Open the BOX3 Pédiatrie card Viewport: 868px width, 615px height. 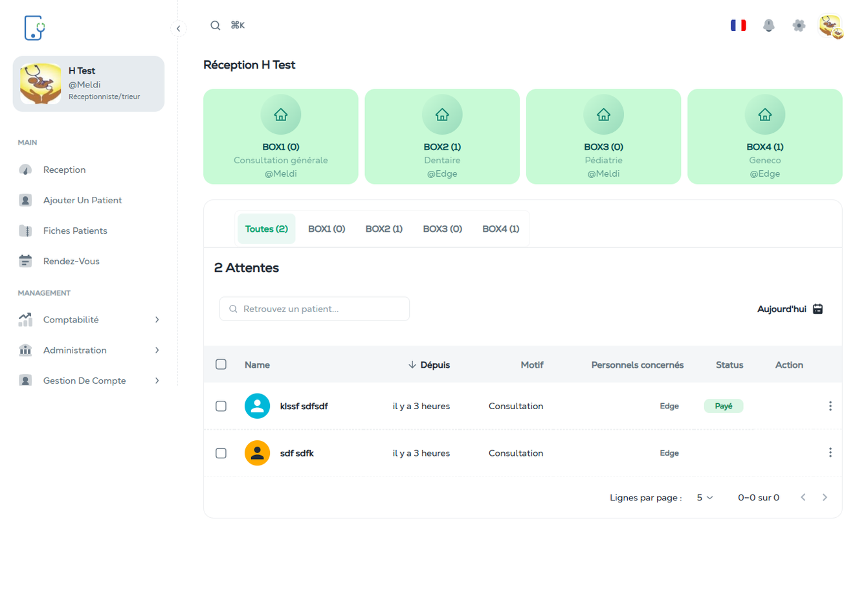(603, 137)
